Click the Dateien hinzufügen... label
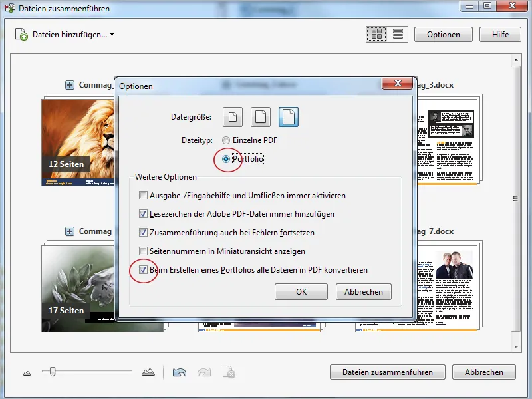Image resolution: width=532 pixels, height=399 pixels. (70, 35)
